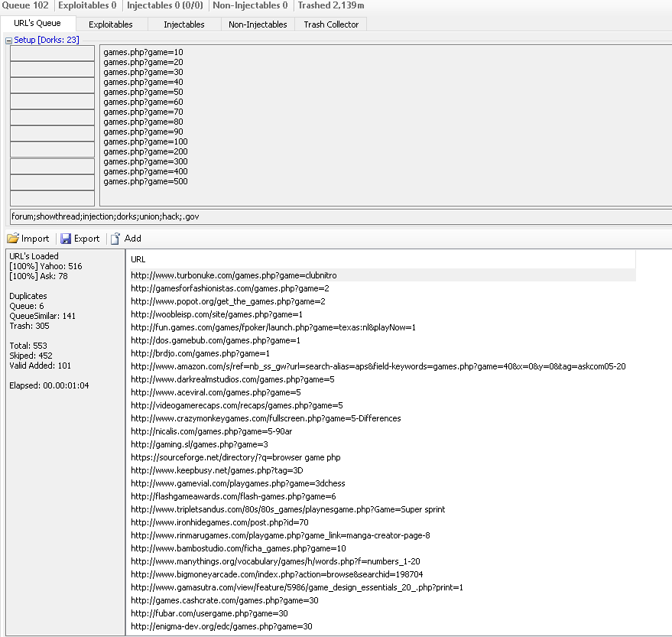
Task: Click the Exploitables 0 status counter
Action: 87,5
